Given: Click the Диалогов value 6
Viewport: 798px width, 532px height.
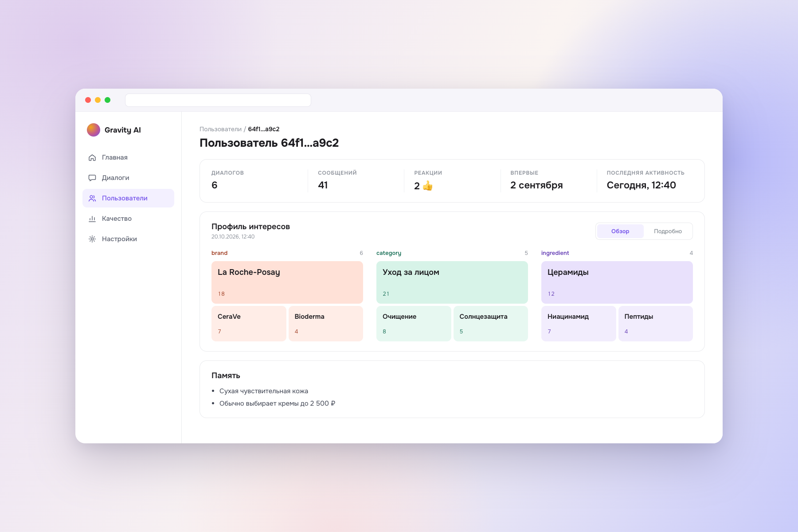Looking at the screenshot, I should pyautogui.click(x=215, y=185).
